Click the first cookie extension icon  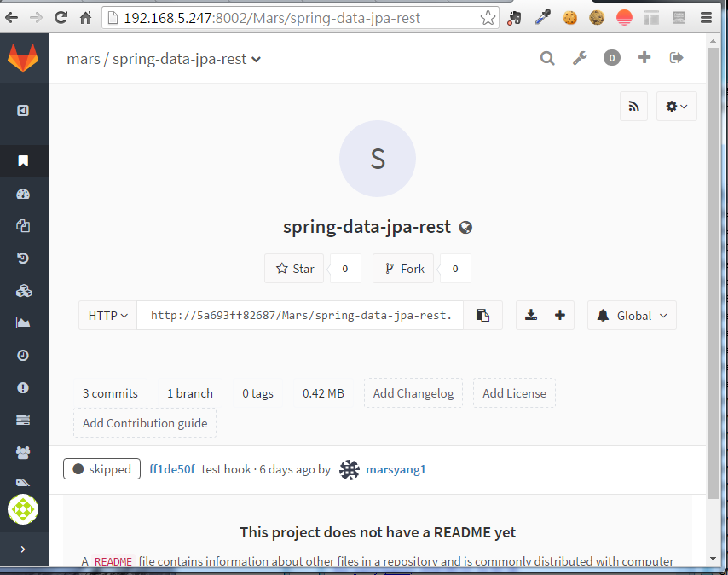569,18
